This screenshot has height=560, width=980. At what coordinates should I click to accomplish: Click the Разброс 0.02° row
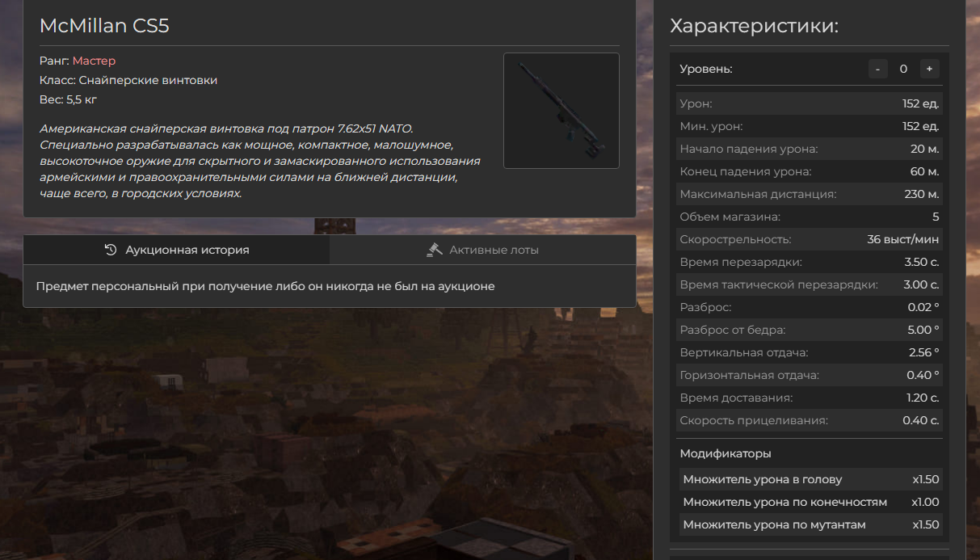[810, 307]
